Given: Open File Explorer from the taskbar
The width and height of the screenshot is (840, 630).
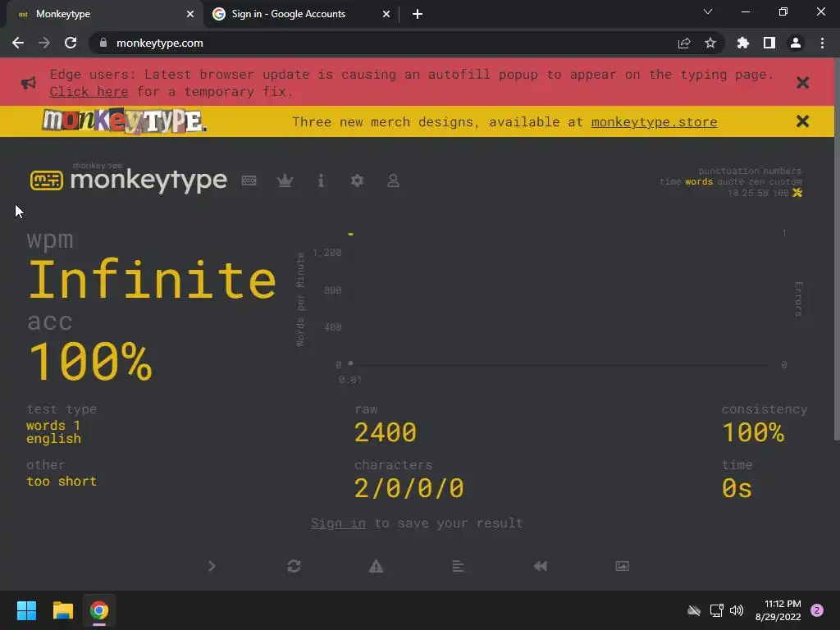Looking at the screenshot, I should click(62, 610).
